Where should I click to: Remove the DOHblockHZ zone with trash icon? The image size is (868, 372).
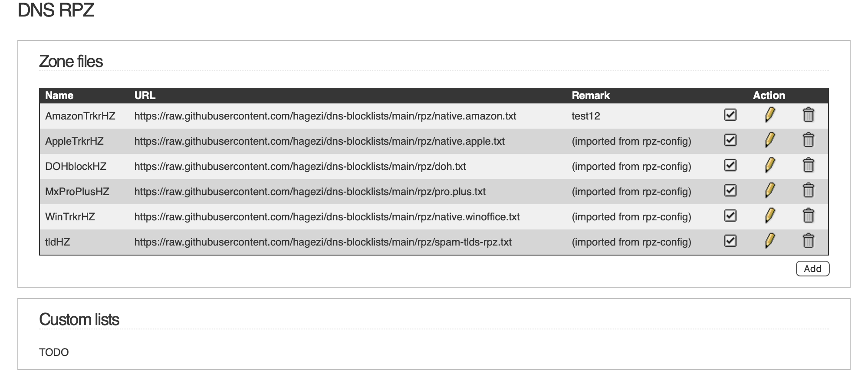tap(808, 166)
